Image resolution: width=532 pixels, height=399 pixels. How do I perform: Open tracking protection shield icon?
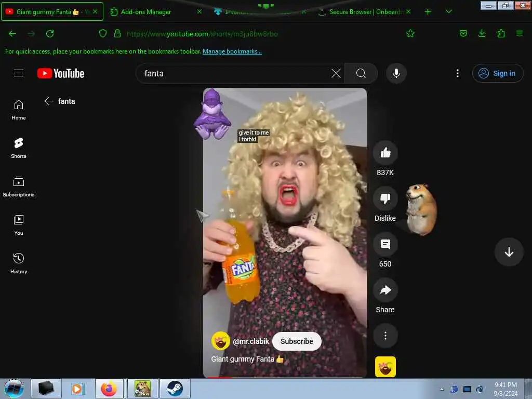tap(103, 34)
